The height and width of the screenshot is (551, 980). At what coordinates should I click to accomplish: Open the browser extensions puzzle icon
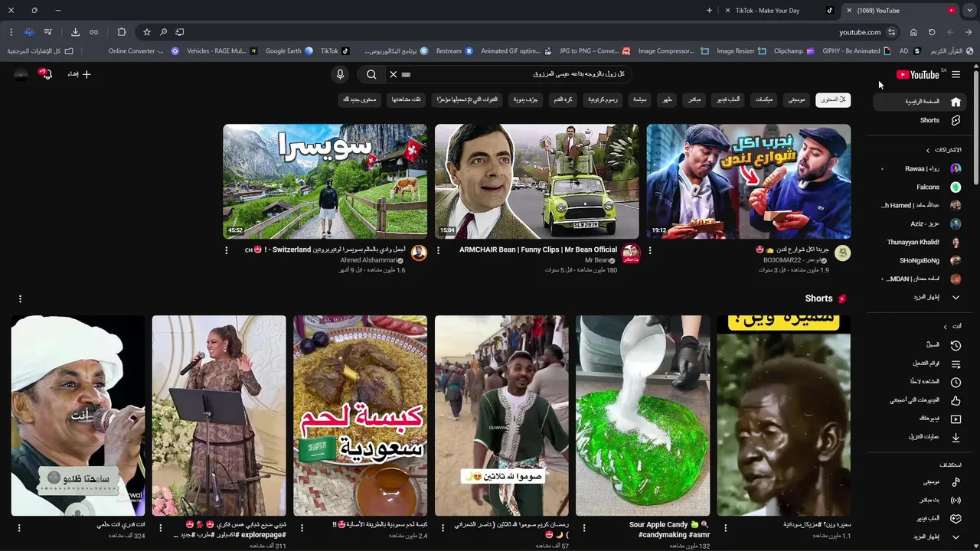[122, 32]
